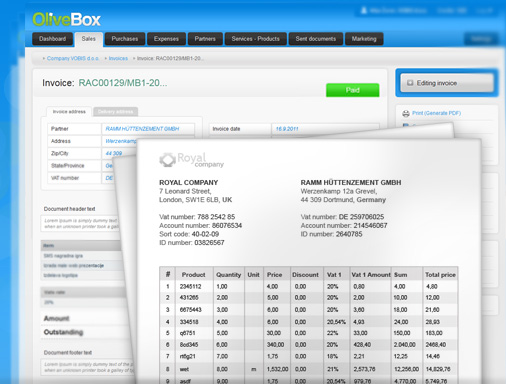Open the Dashboard tab
Viewport: 506px width, 384px height.
52,39
